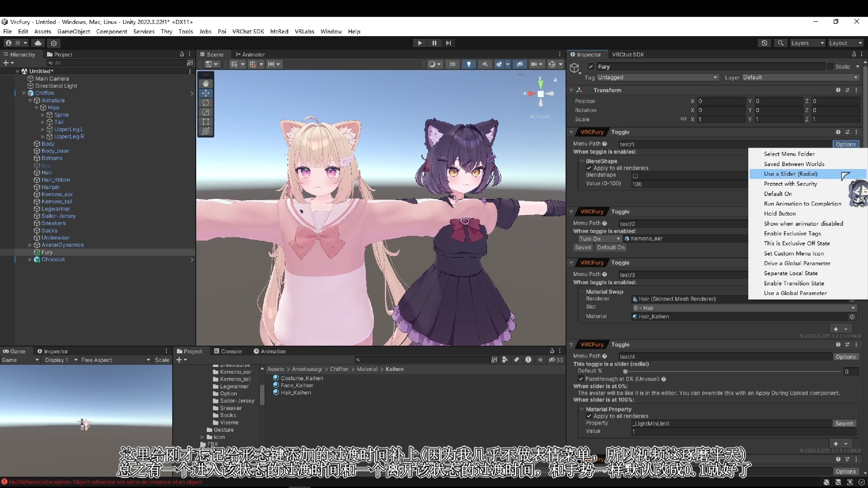Toggle the Static checkbox
The width and height of the screenshot is (868, 488).
[830, 67]
